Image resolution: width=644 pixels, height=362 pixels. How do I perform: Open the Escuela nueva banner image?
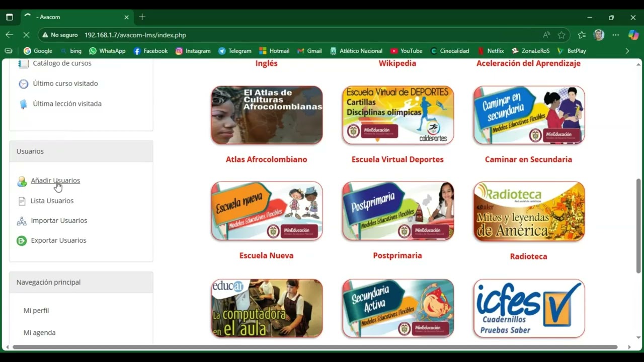[x=267, y=211]
